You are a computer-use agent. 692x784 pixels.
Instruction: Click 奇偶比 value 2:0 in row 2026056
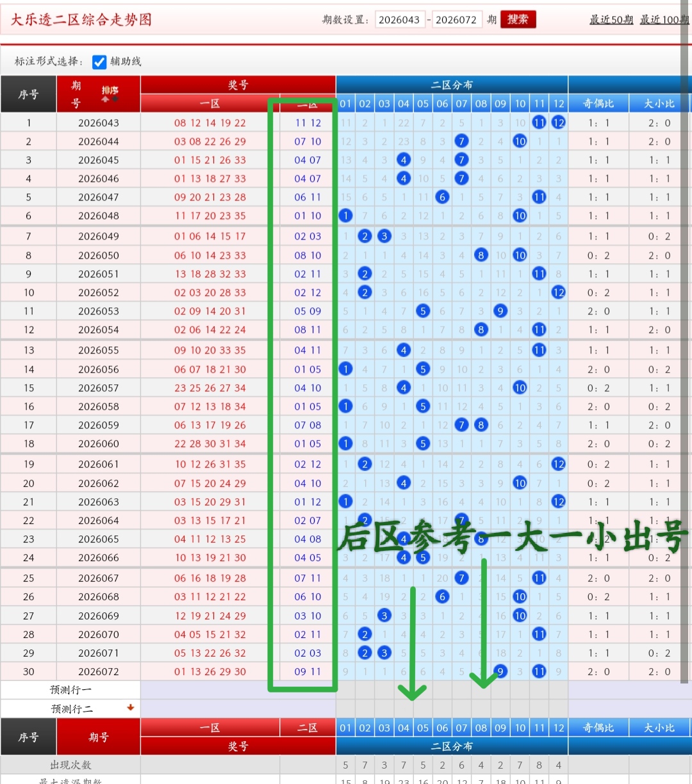click(598, 369)
